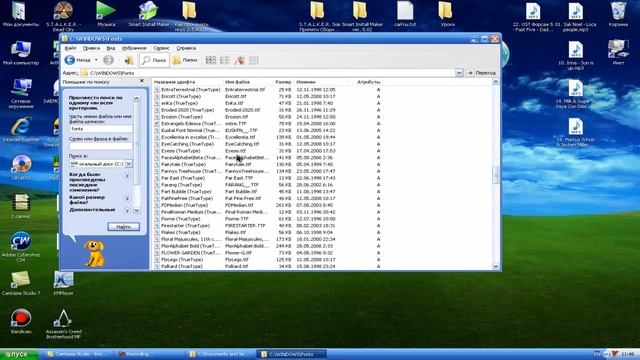Click the font list scroll up arrow
Viewport: 640px width, 360px height.
(x=496, y=82)
